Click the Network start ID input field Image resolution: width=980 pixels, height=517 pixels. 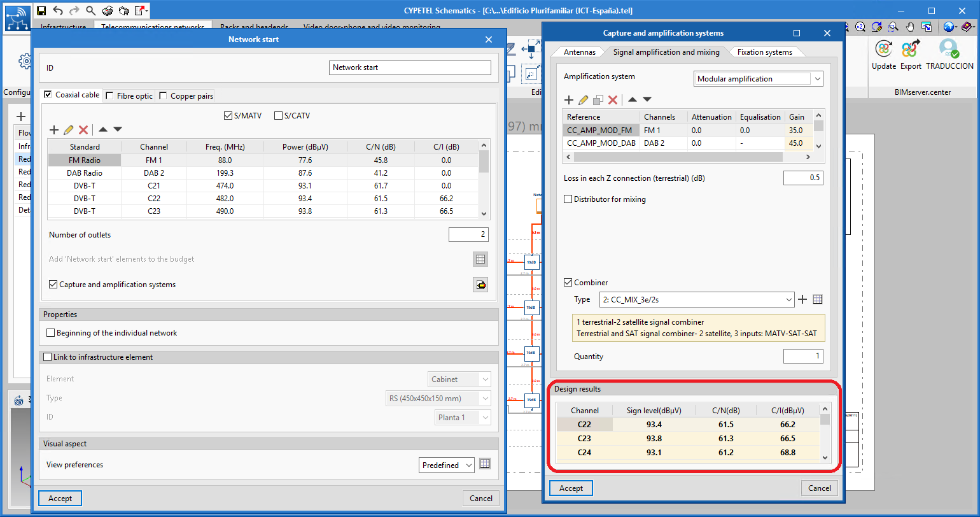(410, 67)
